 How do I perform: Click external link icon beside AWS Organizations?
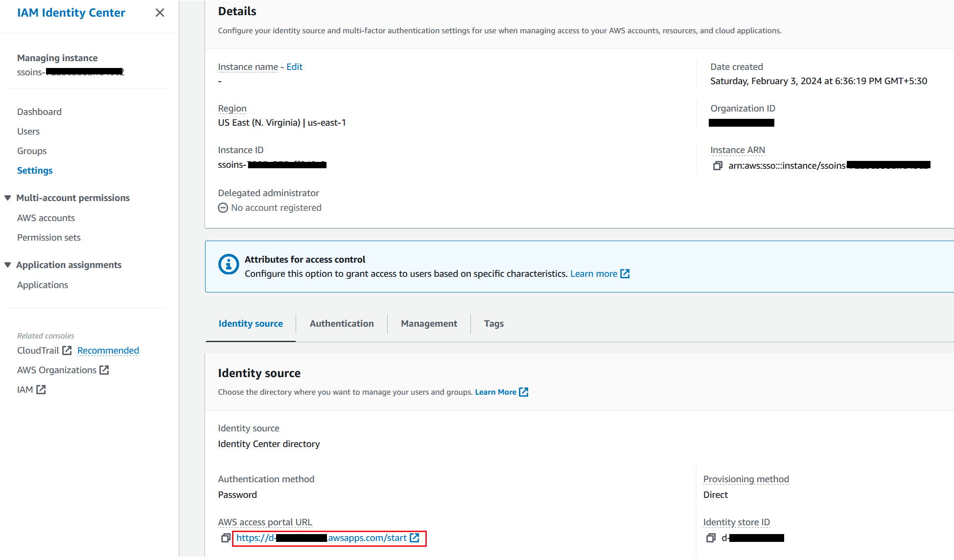(x=104, y=370)
